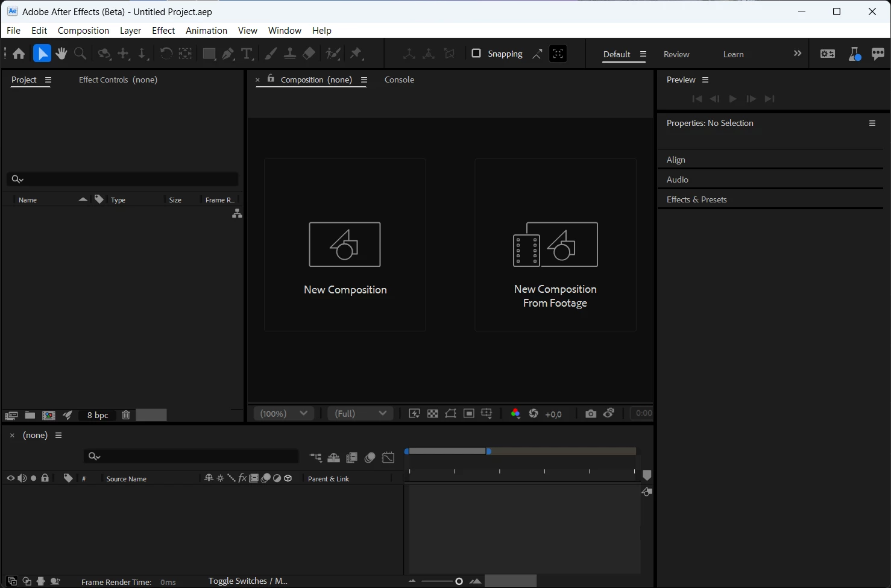Select the Roto Brush tool
Viewport: 891px width, 588px height.
(x=333, y=54)
